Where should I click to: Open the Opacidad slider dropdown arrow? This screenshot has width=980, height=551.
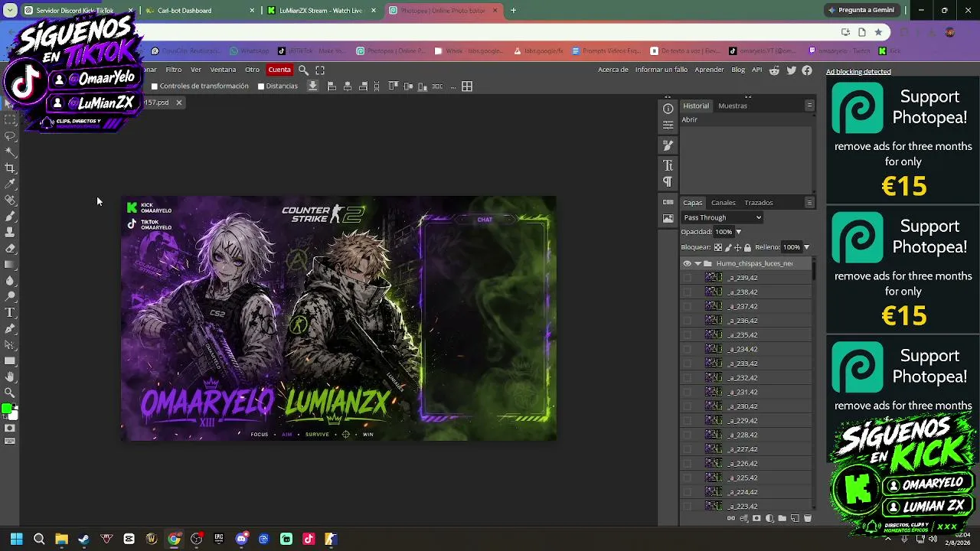738,232
